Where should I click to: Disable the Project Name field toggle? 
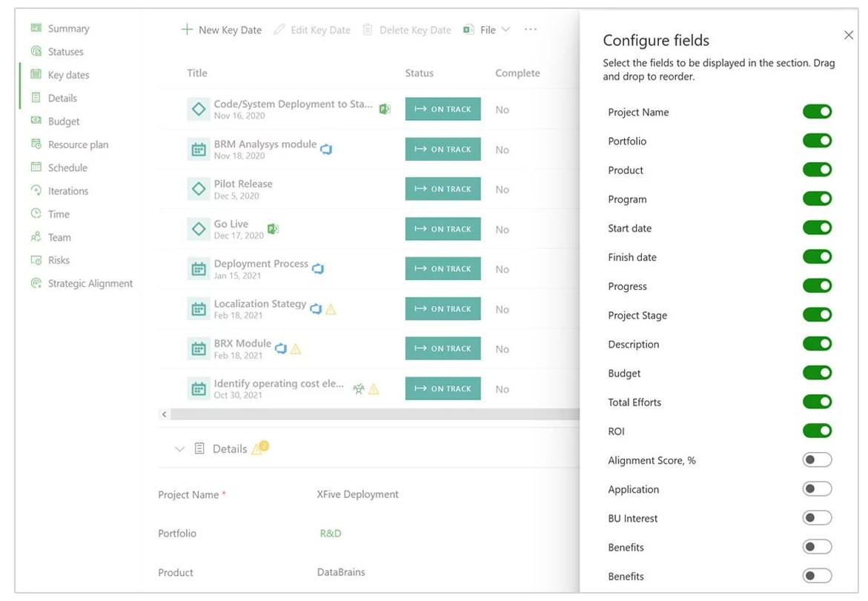[817, 112]
